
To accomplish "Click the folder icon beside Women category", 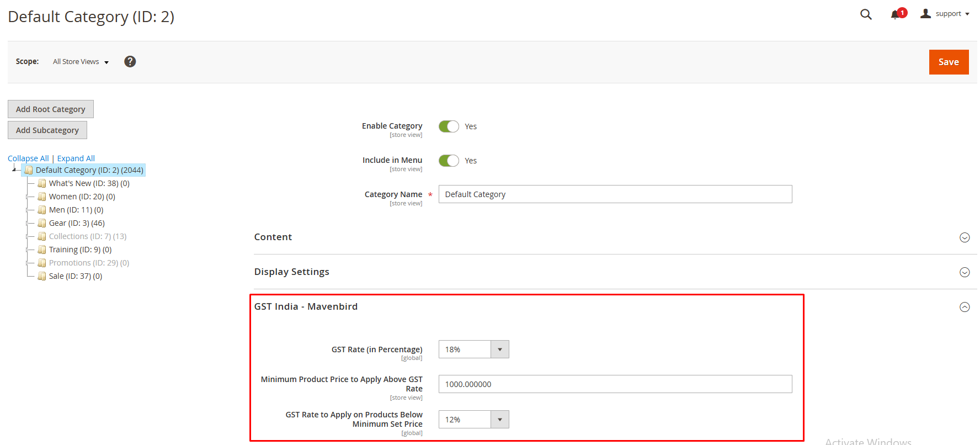I will tap(42, 197).
